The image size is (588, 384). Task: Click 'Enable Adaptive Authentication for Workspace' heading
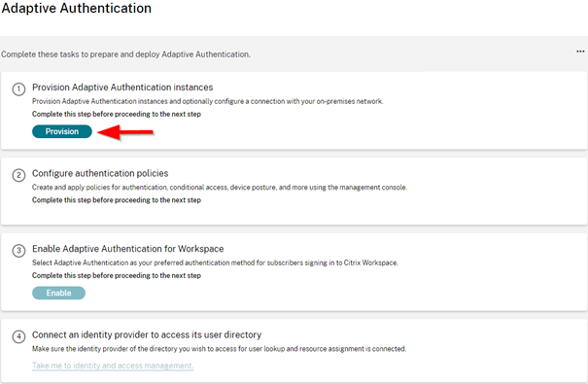coord(128,249)
